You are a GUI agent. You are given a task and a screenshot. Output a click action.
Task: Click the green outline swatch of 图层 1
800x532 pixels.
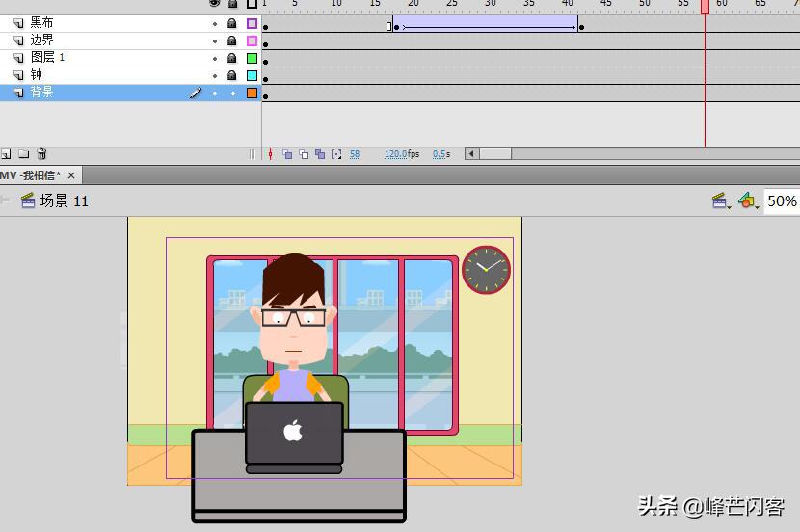(252, 58)
